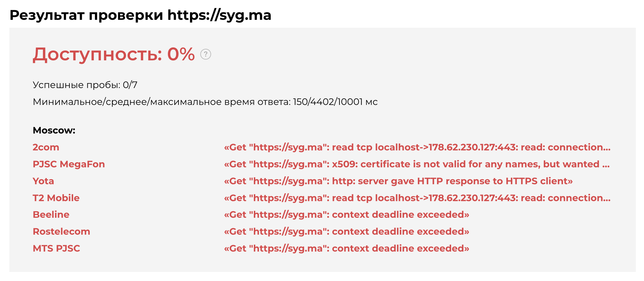644x281 pixels.
Task: Click Yota's HTTP response to HTTPS error
Action: coord(398,181)
